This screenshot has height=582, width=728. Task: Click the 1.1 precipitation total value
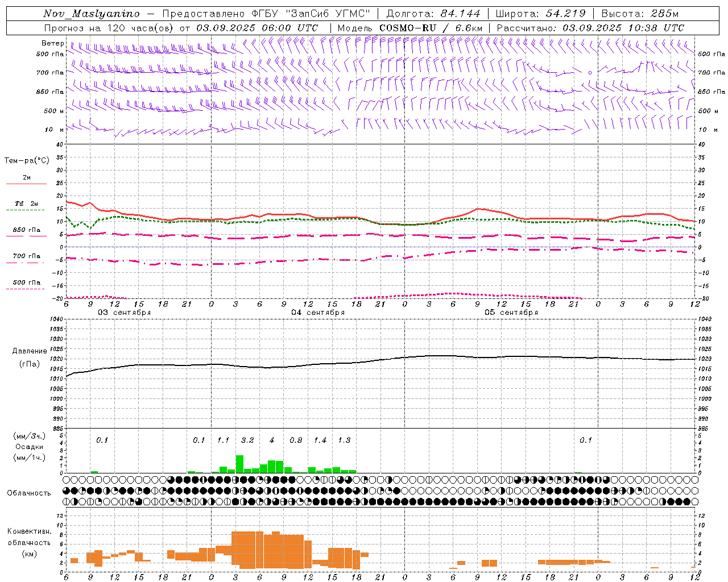[223, 440]
